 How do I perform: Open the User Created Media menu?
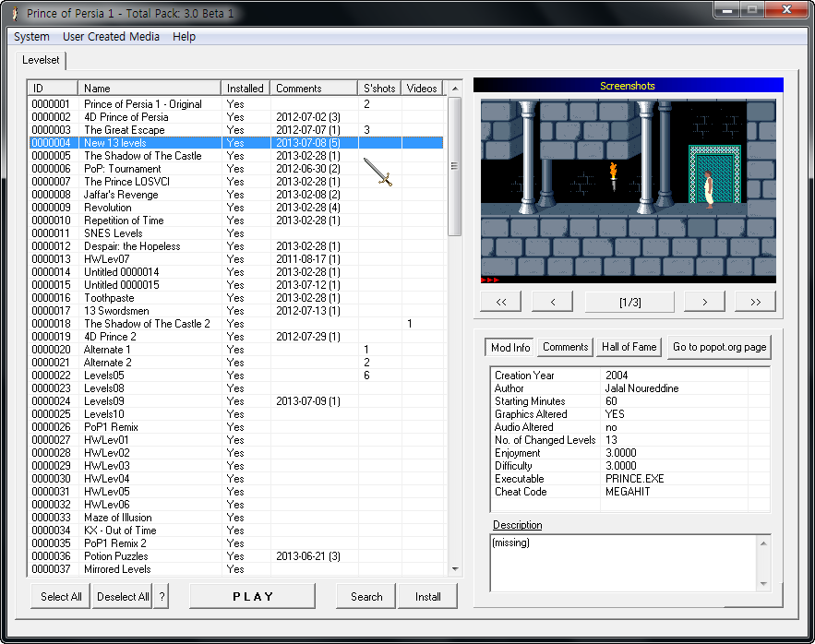coord(112,36)
